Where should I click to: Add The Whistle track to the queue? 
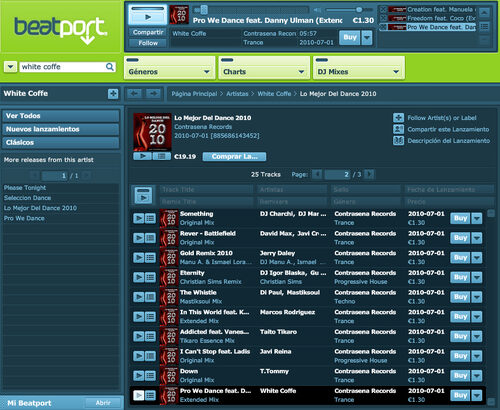pos(150,297)
